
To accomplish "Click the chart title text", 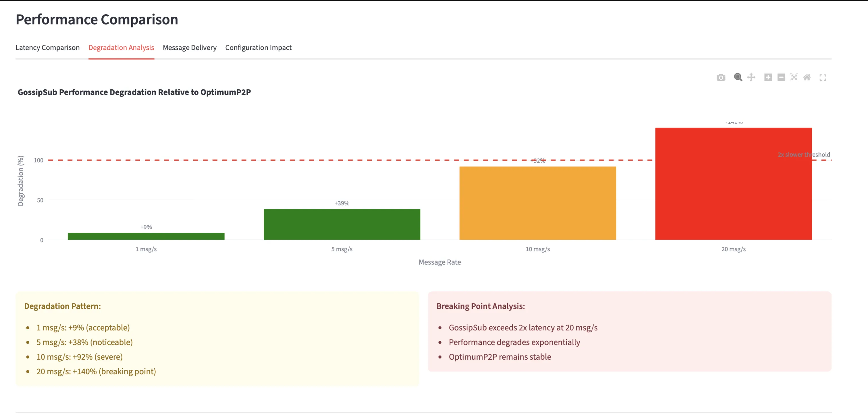I will [x=134, y=92].
